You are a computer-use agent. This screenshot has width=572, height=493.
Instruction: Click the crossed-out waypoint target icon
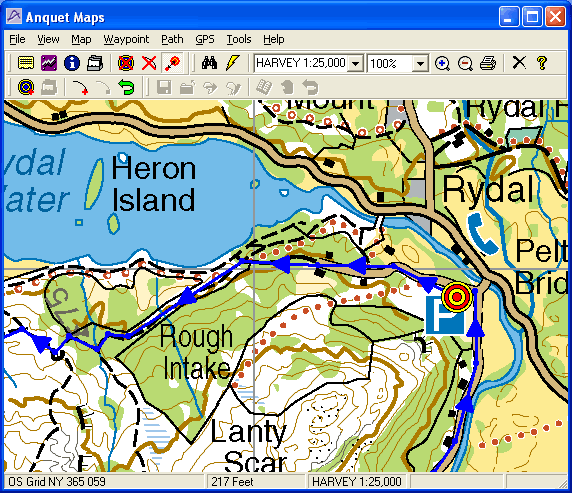(x=126, y=63)
